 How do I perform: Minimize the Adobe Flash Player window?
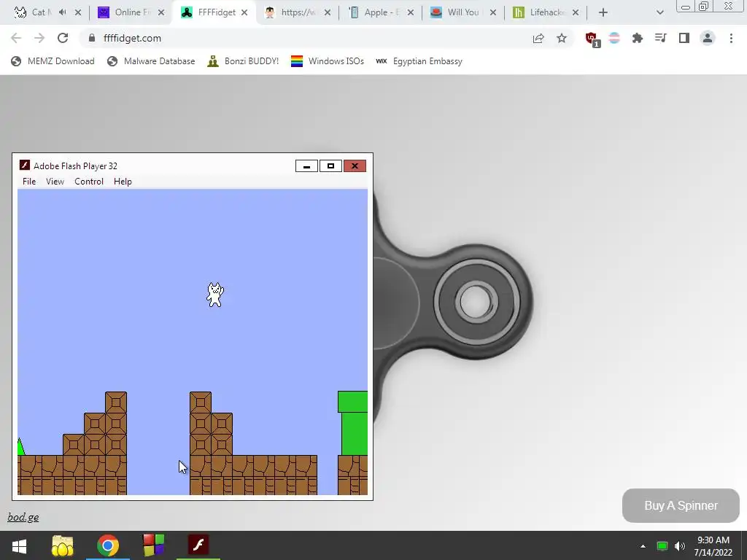pos(307,166)
